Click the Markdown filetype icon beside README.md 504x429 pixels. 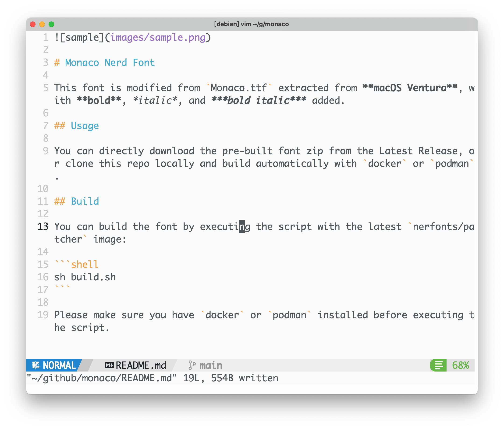coord(109,365)
